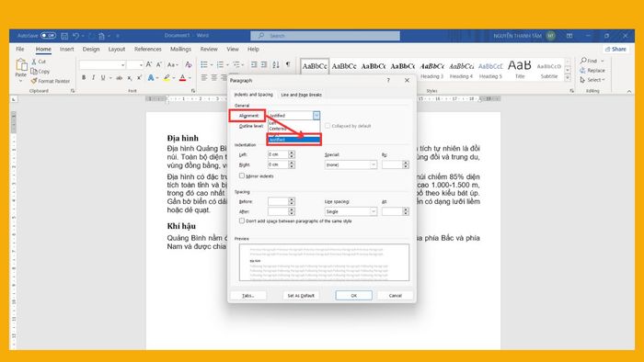The image size is (644, 362).
Task: Check Don't add space between paragraphs option
Action: pos(242,221)
